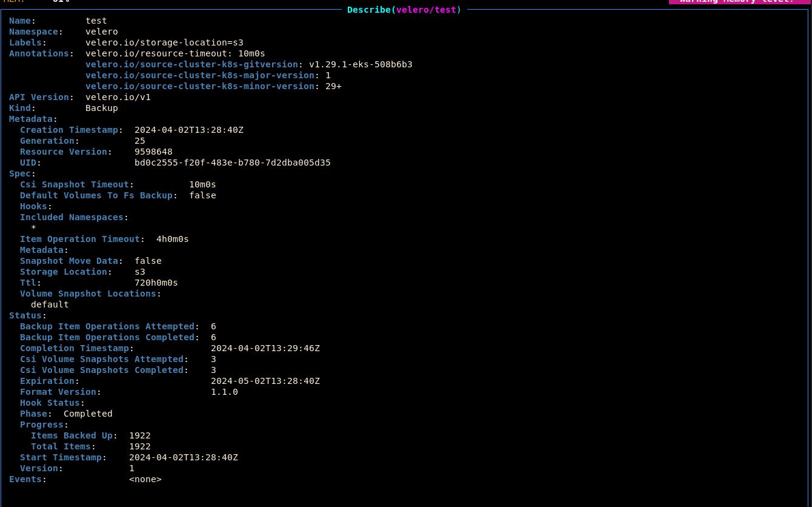Image resolution: width=812 pixels, height=507 pixels.
Task: Click the Completion Timestamp value
Action: [x=265, y=348]
